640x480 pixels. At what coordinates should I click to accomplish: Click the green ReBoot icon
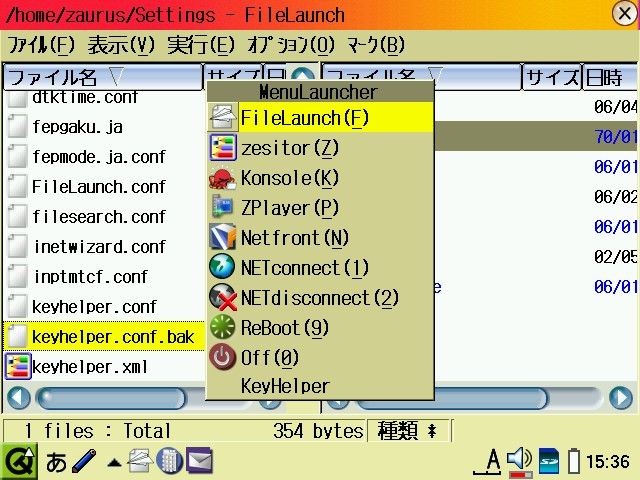[x=222, y=328]
